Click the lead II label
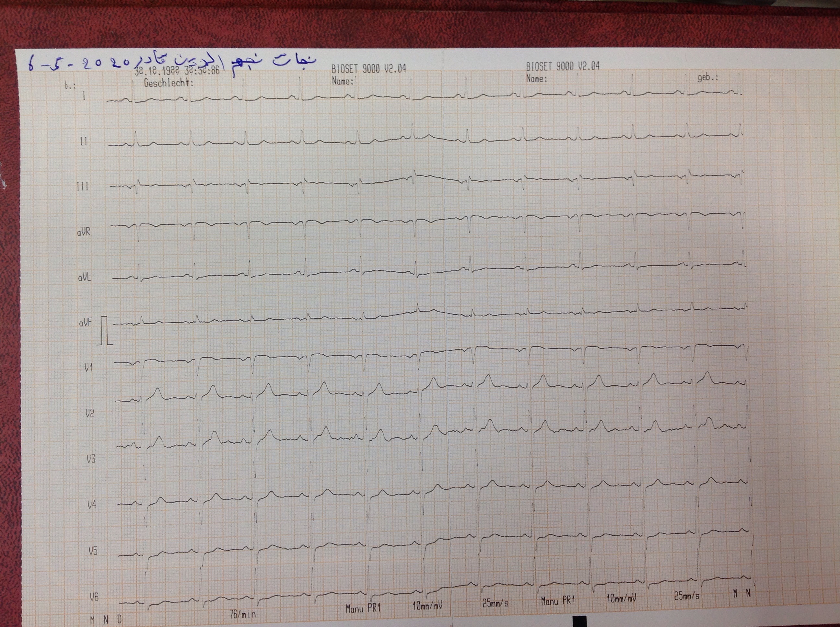Image resolution: width=840 pixels, height=627 pixels. click(x=84, y=142)
